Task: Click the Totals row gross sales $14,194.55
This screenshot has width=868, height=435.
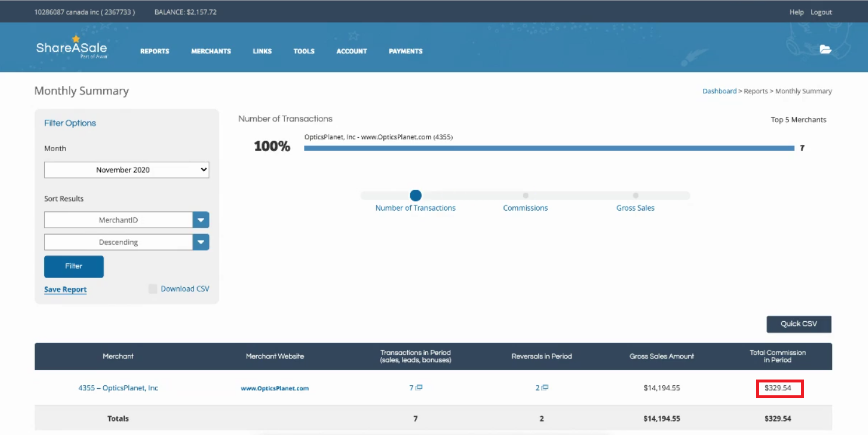Action: (662, 419)
